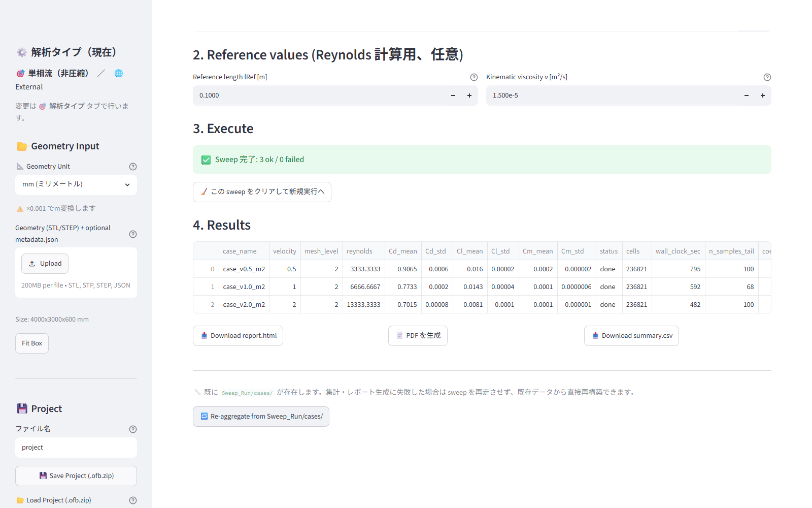
Task: Click the wall_clock_sec column header
Action: pos(678,251)
